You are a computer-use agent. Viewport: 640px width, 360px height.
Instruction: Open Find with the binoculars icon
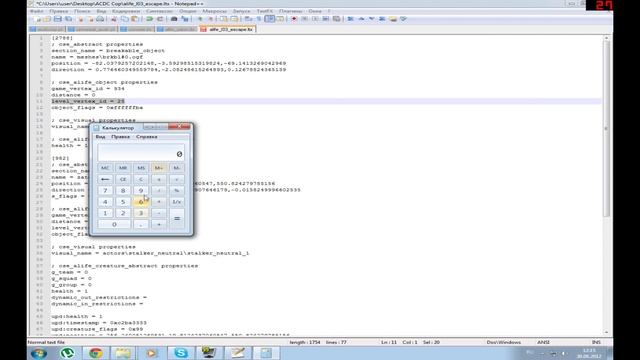174,19
